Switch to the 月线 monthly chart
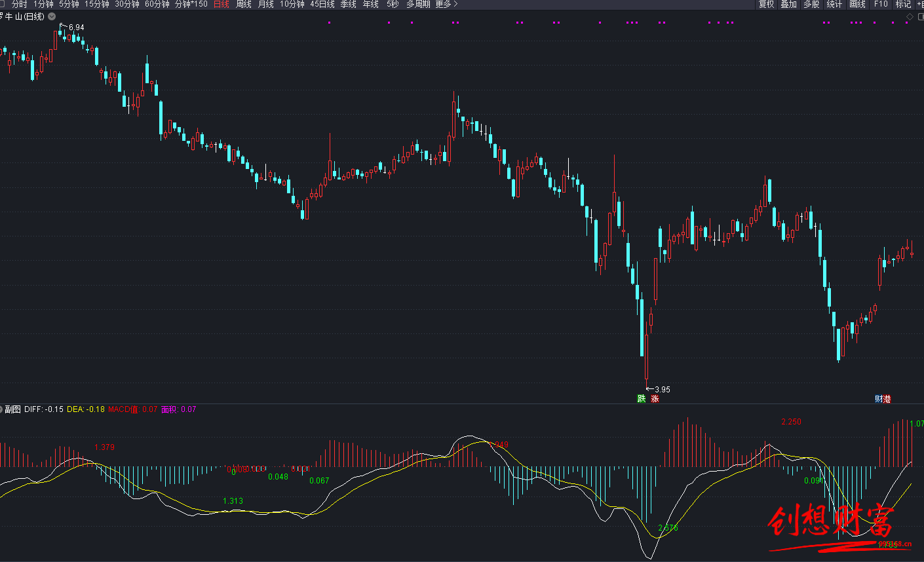The width and height of the screenshot is (924, 562). click(266, 4)
